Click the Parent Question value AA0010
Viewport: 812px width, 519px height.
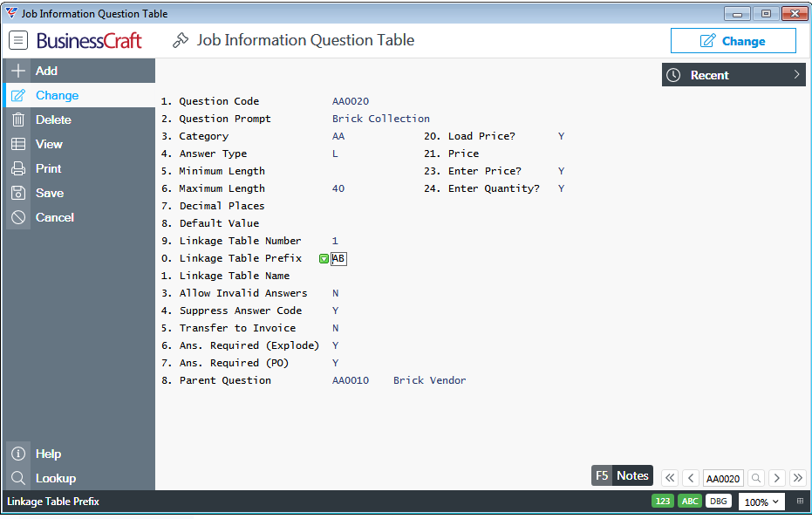tap(351, 380)
